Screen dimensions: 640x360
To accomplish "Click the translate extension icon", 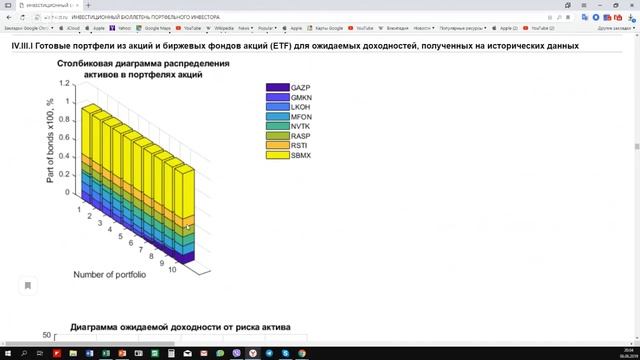I will coord(585,18).
